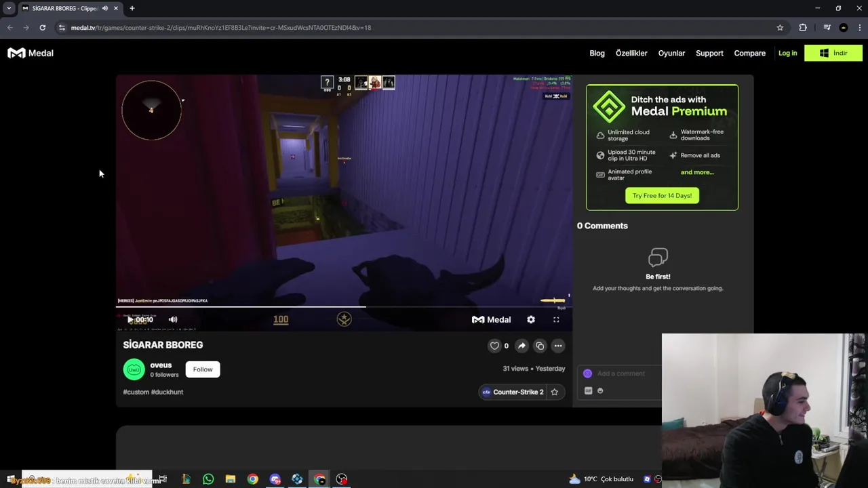Click the Medal watermark in the player

pyautogui.click(x=492, y=319)
